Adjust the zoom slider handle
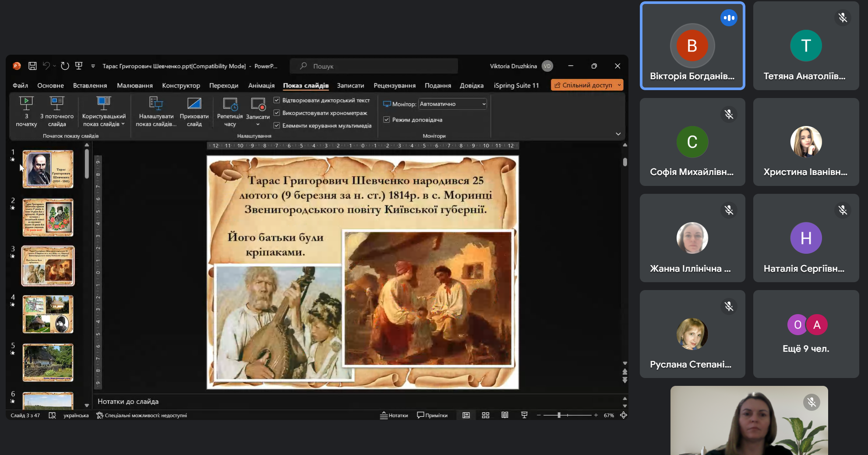The width and height of the screenshot is (868, 455). click(x=559, y=415)
